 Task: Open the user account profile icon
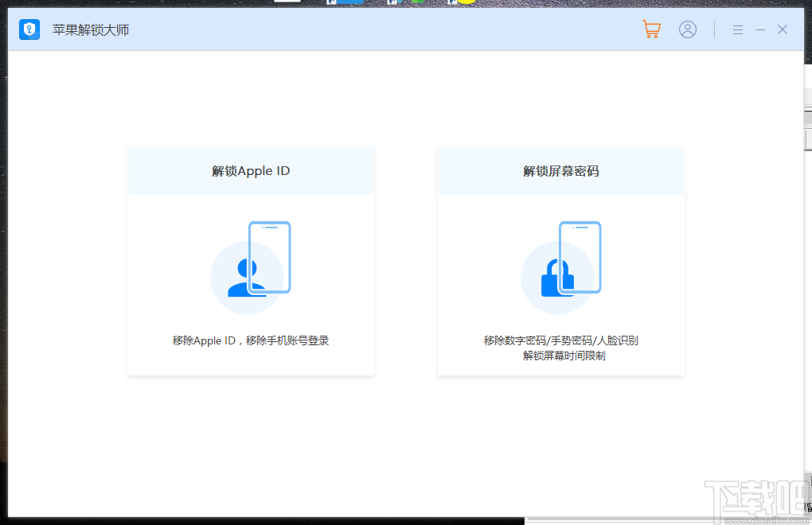click(x=688, y=29)
